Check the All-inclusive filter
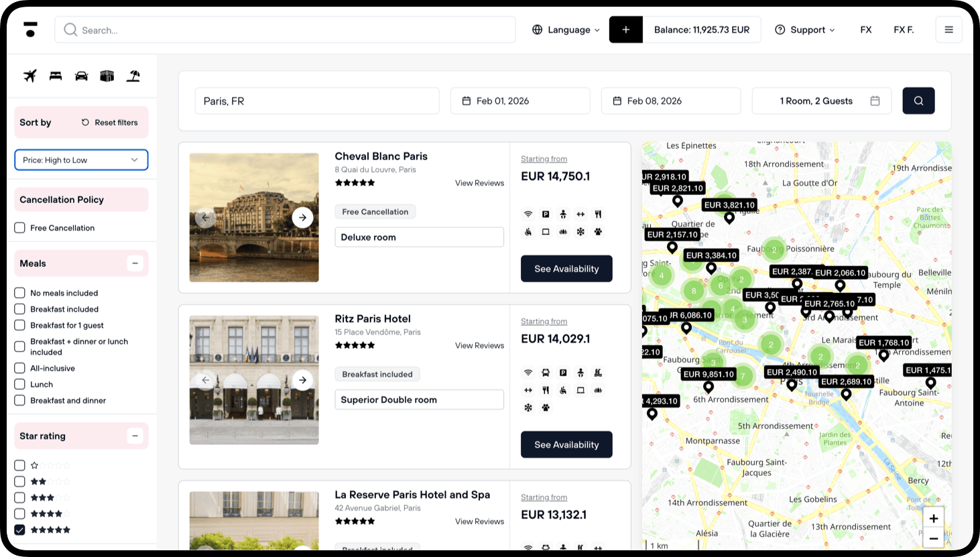Screen dimensions: 980x557 coord(20,368)
